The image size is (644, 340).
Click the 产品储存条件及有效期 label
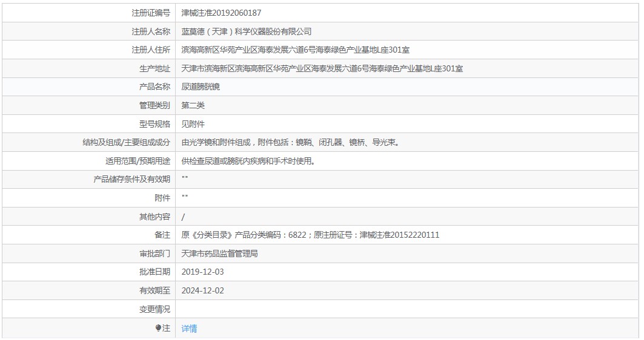coord(131,179)
